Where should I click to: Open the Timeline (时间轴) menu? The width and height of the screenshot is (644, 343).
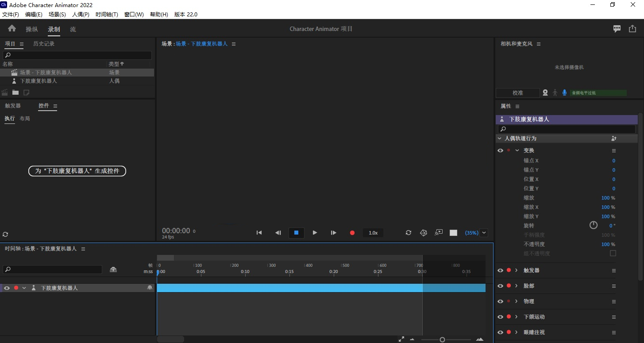[x=107, y=14]
